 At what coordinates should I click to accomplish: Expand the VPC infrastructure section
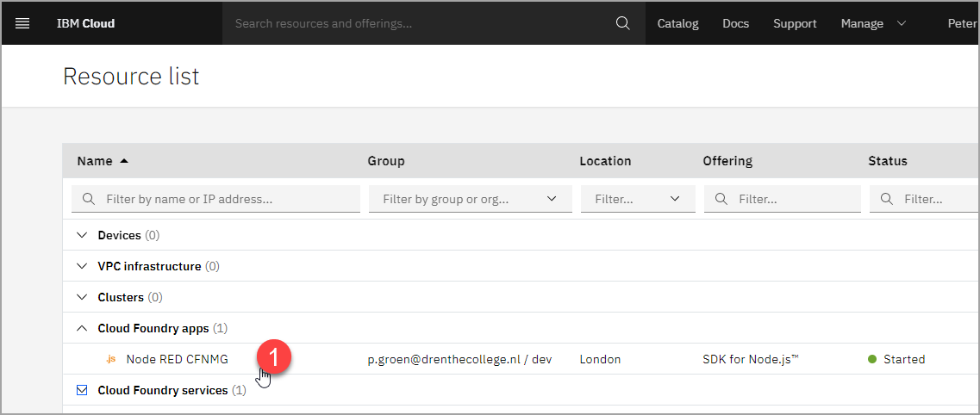coord(82,266)
